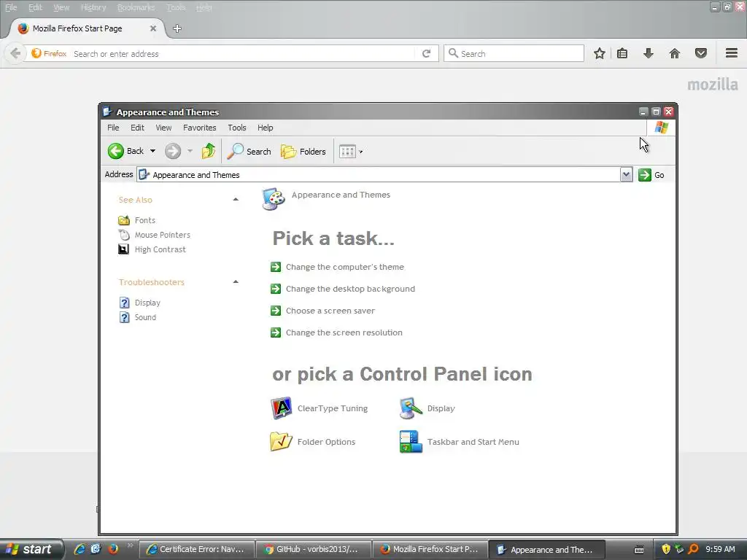Expand the Address bar dropdown
This screenshot has width=747, height=560.
click(626, 175)
